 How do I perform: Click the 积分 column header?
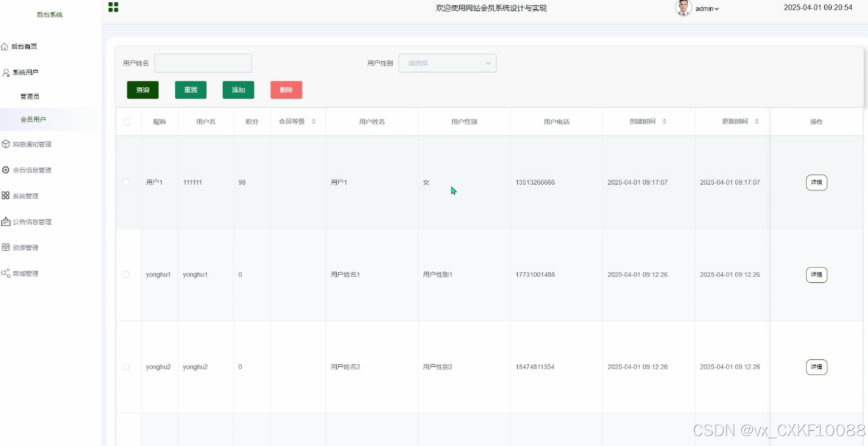(x=252, y=122)
